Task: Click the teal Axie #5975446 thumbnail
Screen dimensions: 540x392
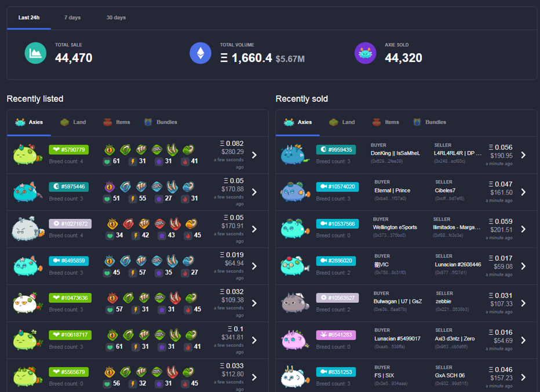Action: (27, 192)
